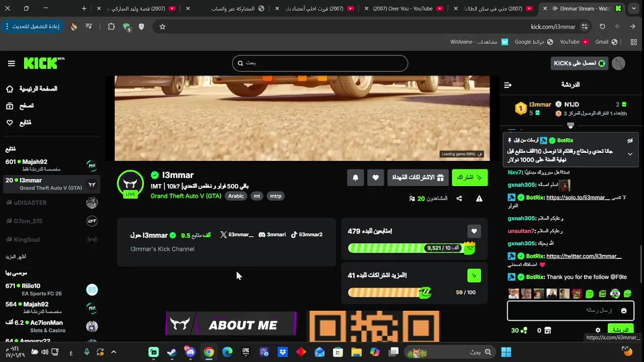Open chat settings gear icon
This screenshot has width=644, height=362.
598,330
